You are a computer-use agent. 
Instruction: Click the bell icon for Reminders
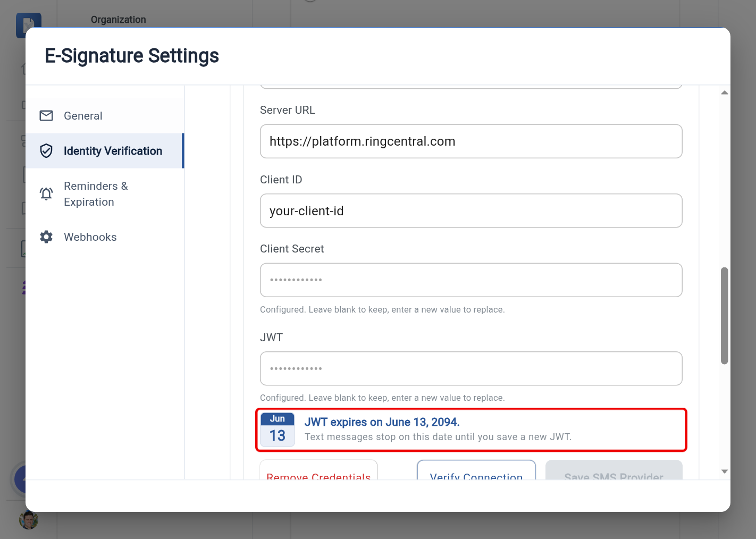[x=46, y=194]
